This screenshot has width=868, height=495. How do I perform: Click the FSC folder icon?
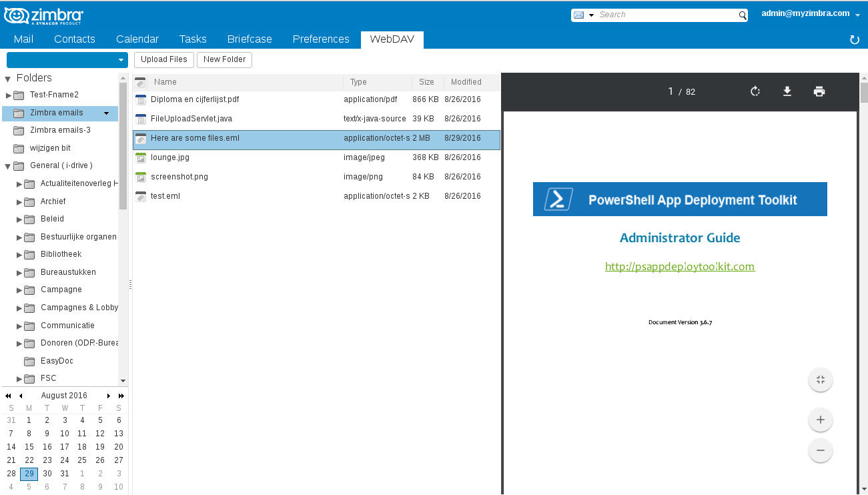pos(29,379)
